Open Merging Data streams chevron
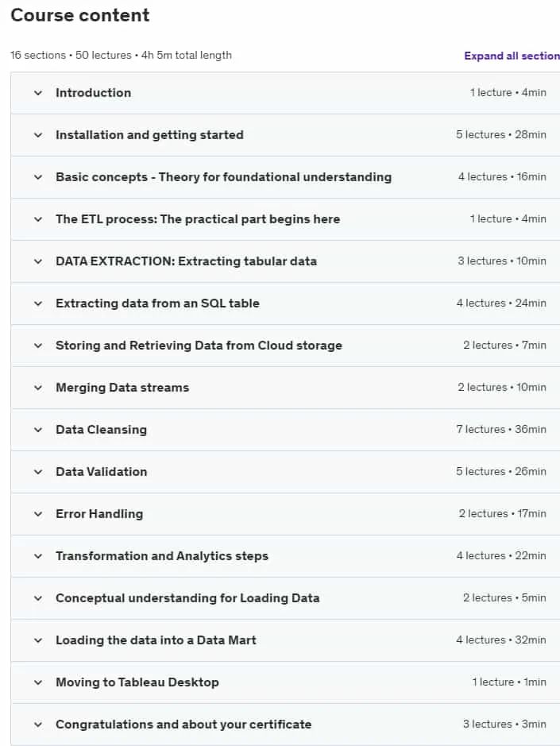The width and height of the screenshot is (560, 746). point(38,388)
